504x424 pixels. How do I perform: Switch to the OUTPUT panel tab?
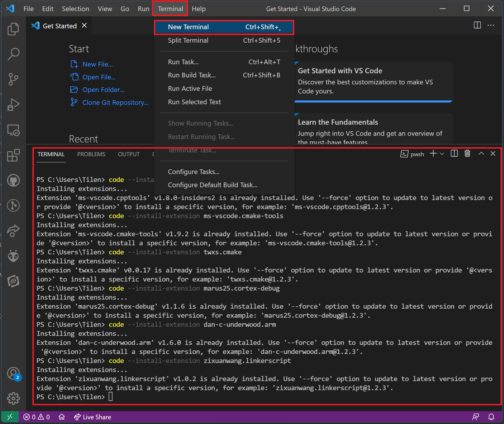(129, 154)
